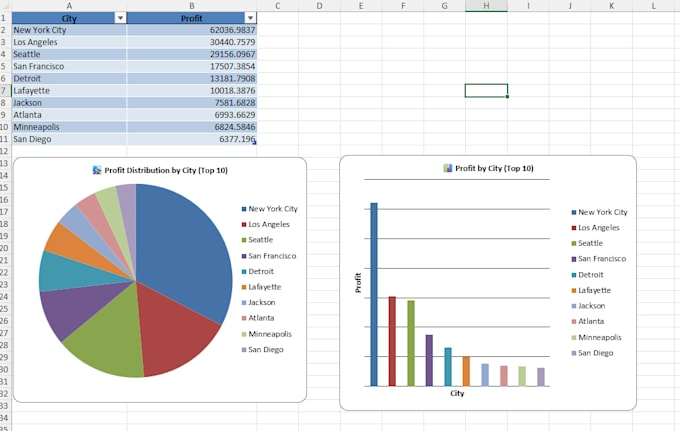Click Minneapolis legend entry in pie chart

click(267, 334)
